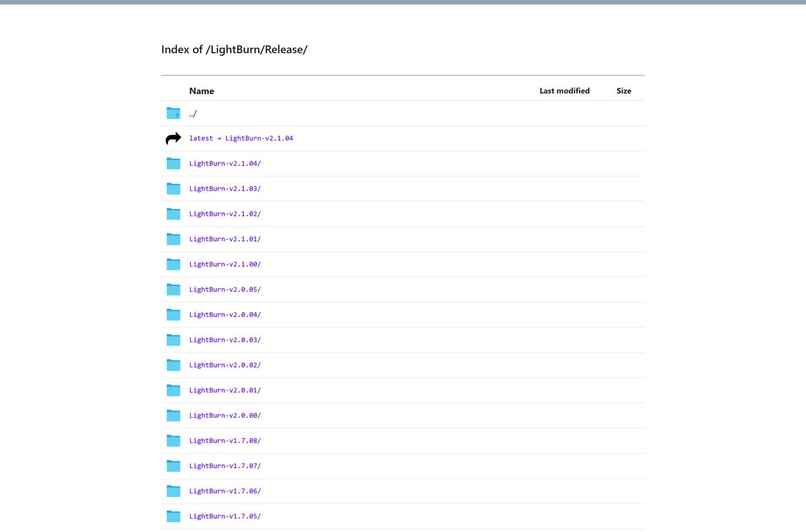Screen dimensions: 806x532
Task: Click folder icon beside LightBurn-v2.0.02/
Action: pos(173,365)
